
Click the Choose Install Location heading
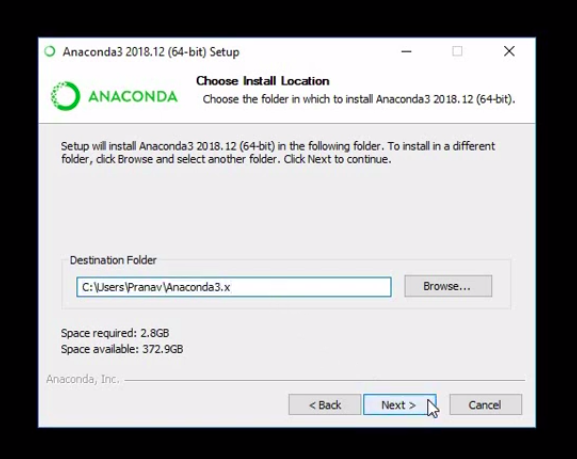point(263,81)
